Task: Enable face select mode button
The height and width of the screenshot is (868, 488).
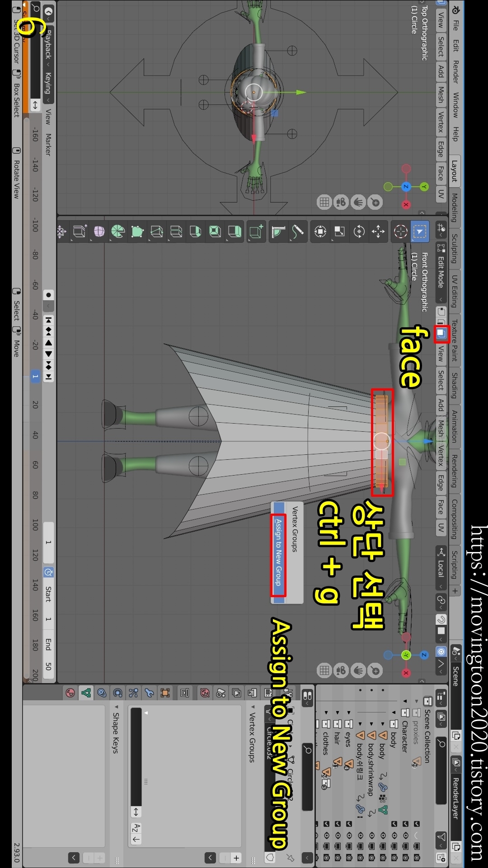Action: coord(441,334)
